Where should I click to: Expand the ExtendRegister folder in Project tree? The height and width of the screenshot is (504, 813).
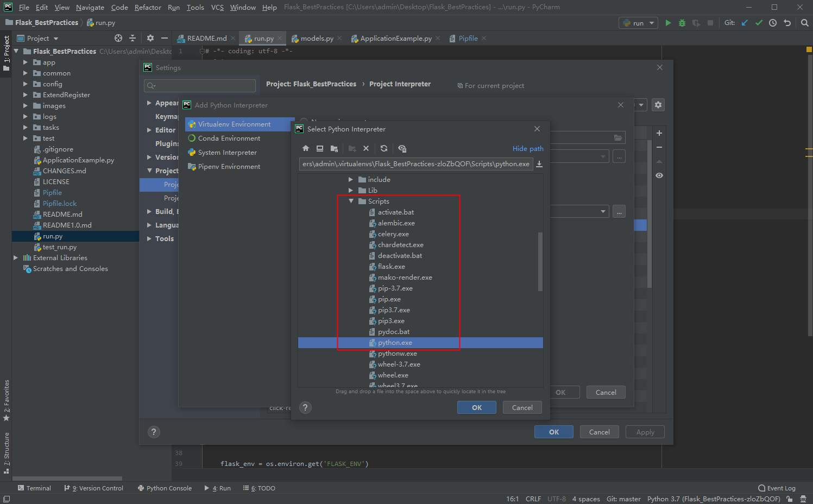pyautogui.click(x=25, y=95)
